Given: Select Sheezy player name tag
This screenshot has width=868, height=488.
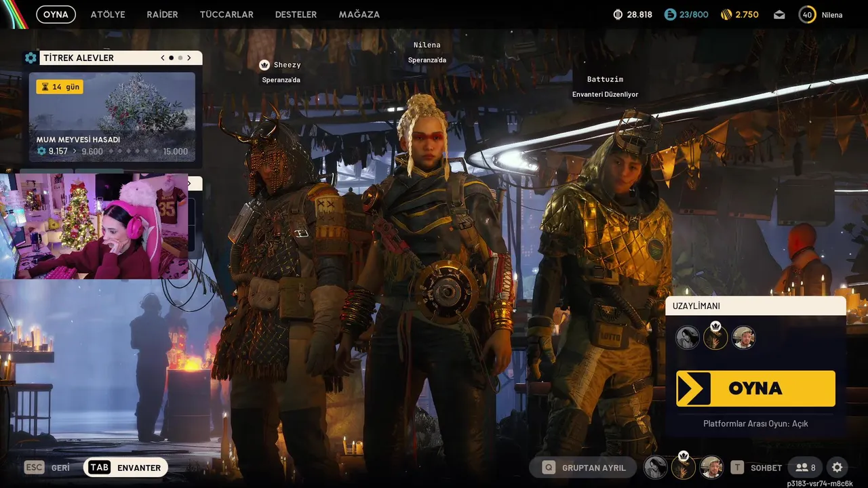Looking at the screenshot, I should coord(288,65).
